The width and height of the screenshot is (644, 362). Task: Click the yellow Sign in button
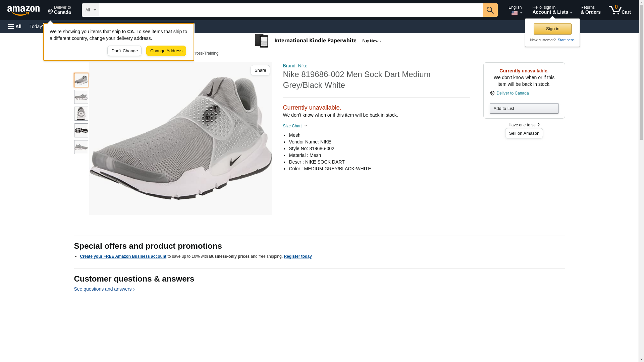552,29
